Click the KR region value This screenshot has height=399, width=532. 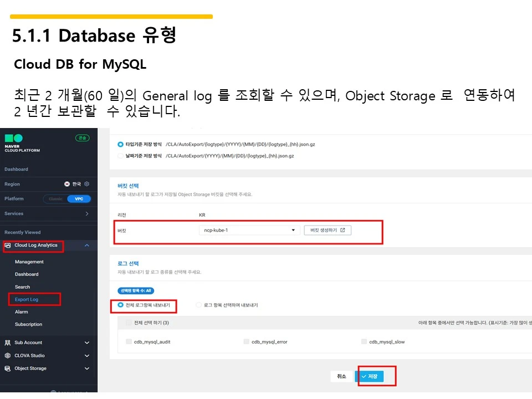point(202,215)
